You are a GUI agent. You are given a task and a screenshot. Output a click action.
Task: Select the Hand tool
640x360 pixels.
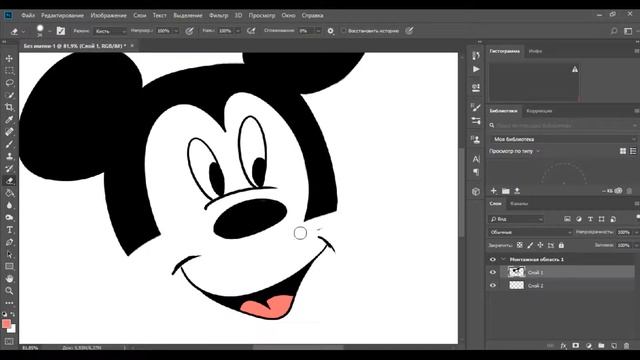point(9,279)
